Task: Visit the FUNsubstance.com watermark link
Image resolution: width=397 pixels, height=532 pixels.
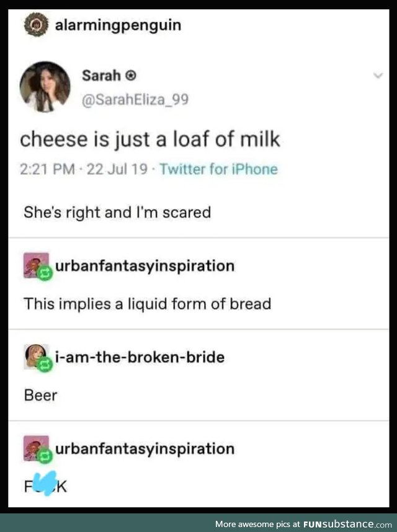Action: [x=339, y=524]
